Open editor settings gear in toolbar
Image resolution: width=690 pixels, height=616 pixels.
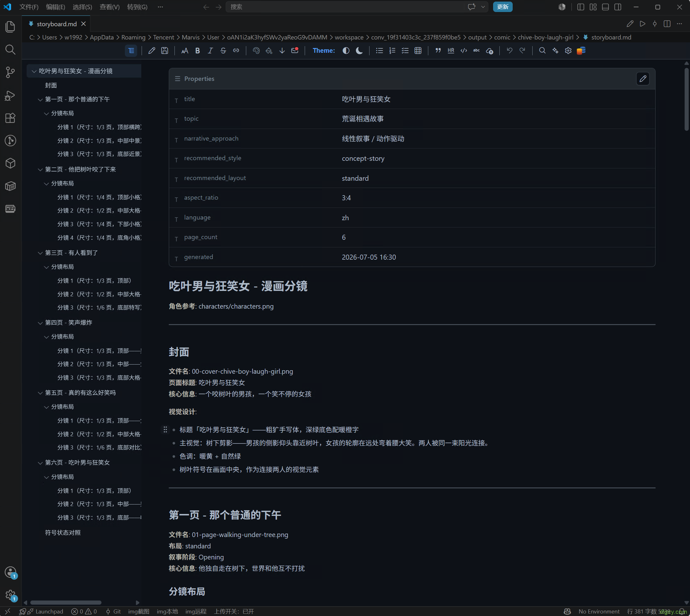568,51
